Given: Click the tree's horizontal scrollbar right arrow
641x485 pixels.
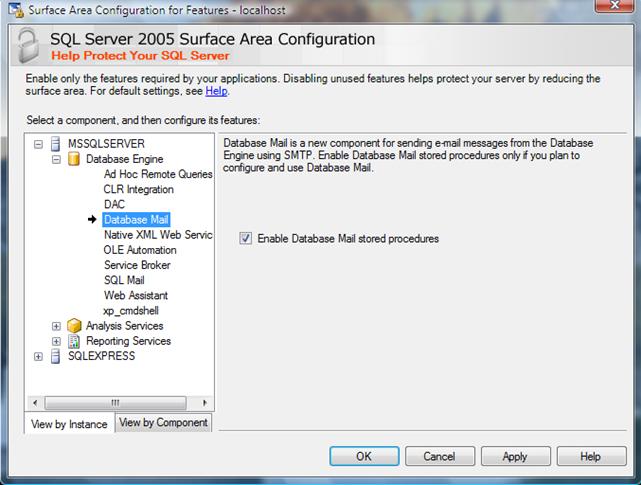Looking at the screenshot, I should (x=206, y=403).
